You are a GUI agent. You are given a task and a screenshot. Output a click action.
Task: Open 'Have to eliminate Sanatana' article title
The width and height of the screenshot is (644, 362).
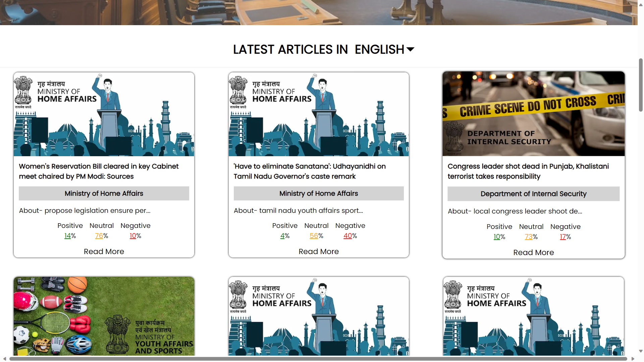pyautogui.click(x=310, y=171)
